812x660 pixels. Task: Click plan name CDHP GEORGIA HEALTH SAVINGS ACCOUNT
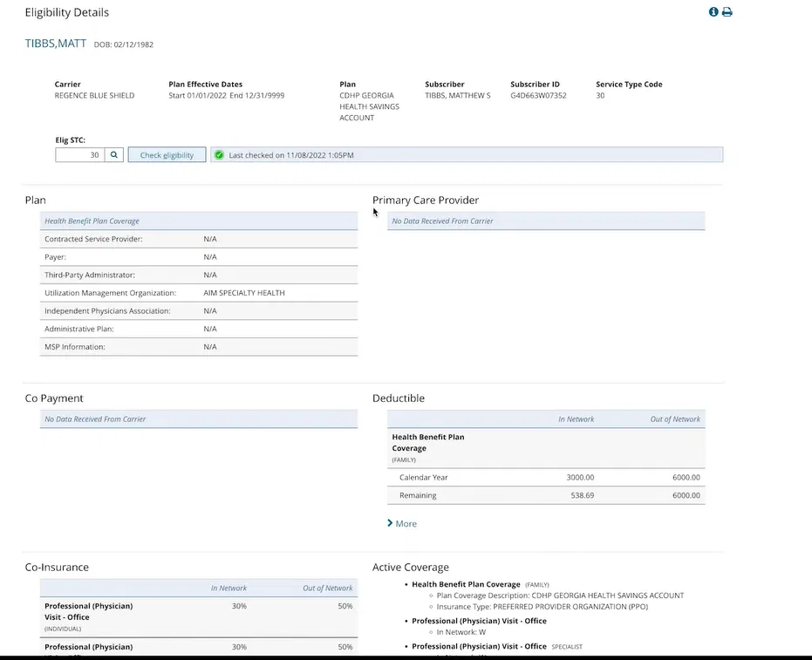tap(369, 106)
